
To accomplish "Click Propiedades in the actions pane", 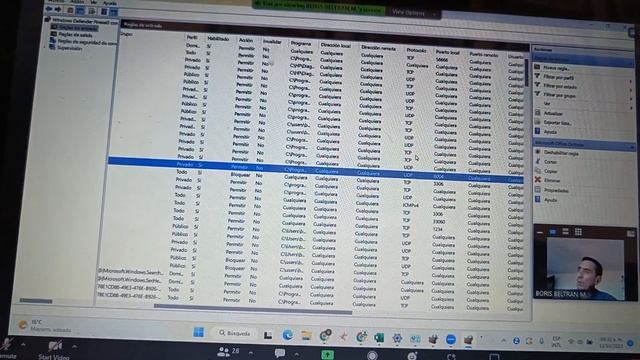I will point(556,190).
